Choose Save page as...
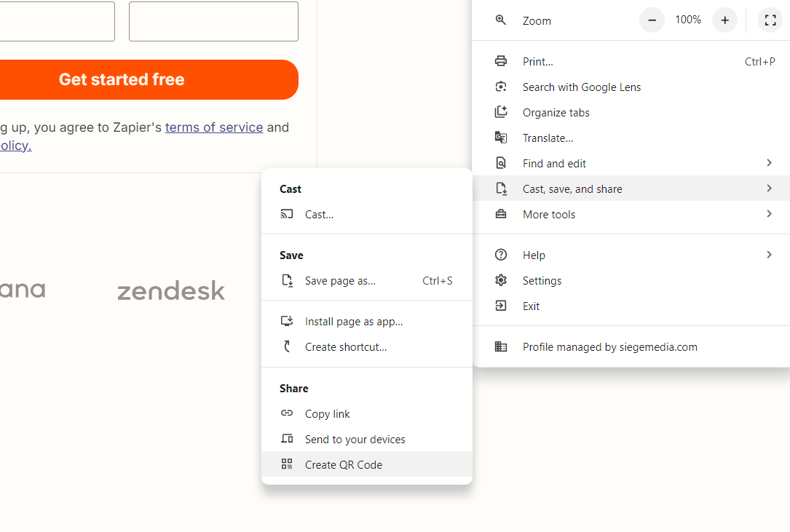 tap(367, 281)
